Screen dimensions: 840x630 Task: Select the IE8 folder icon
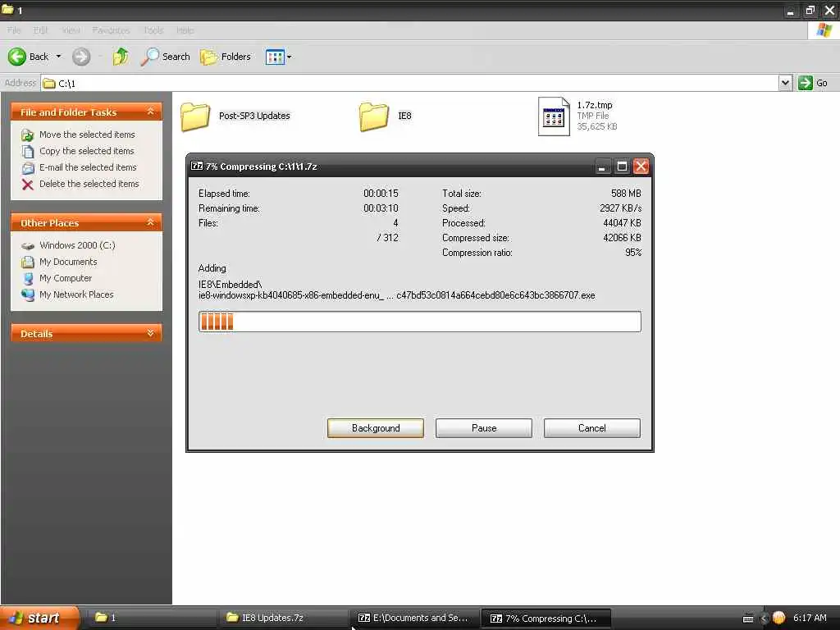point(374,116)
